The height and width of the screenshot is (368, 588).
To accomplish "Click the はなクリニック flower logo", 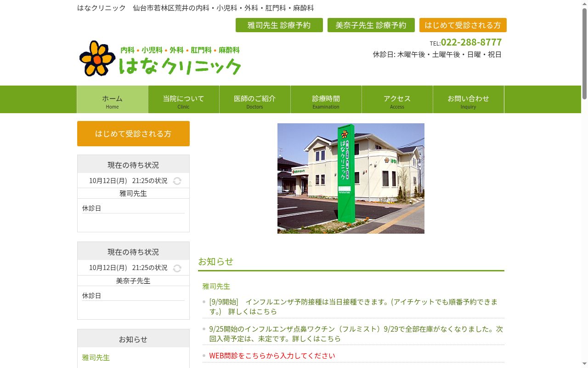I will coord(160,58).
